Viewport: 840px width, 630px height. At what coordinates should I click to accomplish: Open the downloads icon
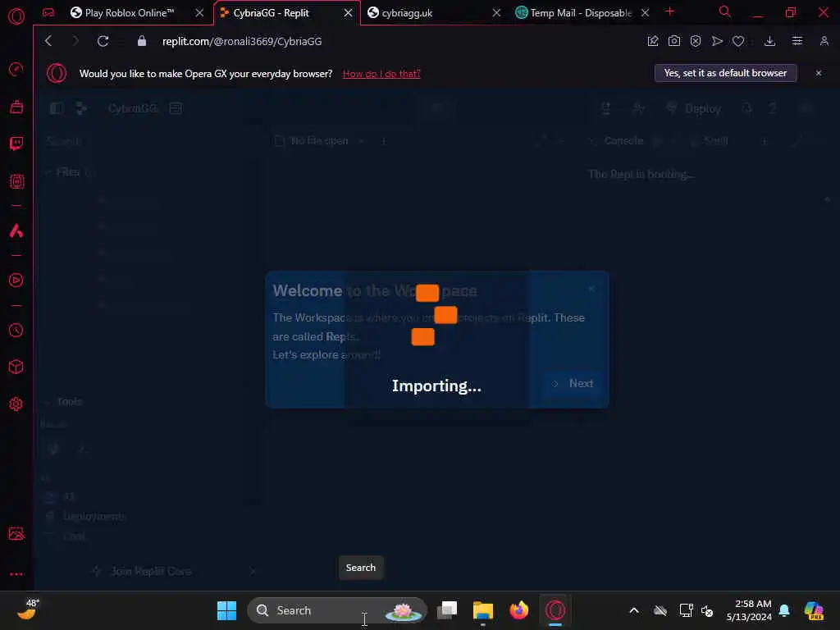tap(769, 41)
